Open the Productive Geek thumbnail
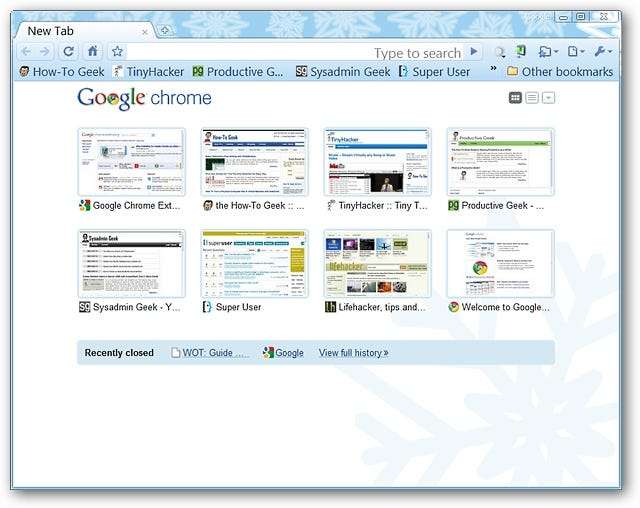640x508 pixels. (500, 162)
